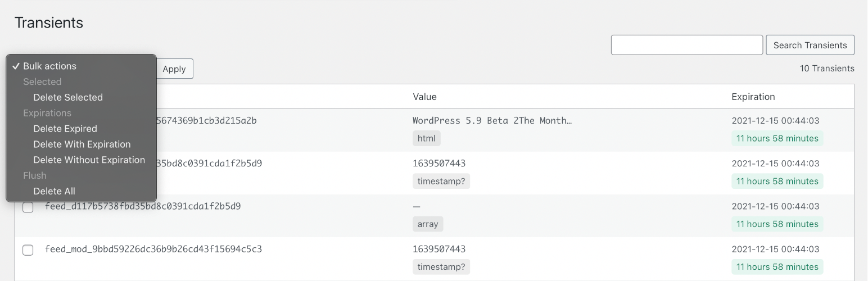Click the Expiration column header
This screenshot has width=868, height=281.
pos(753,97)
